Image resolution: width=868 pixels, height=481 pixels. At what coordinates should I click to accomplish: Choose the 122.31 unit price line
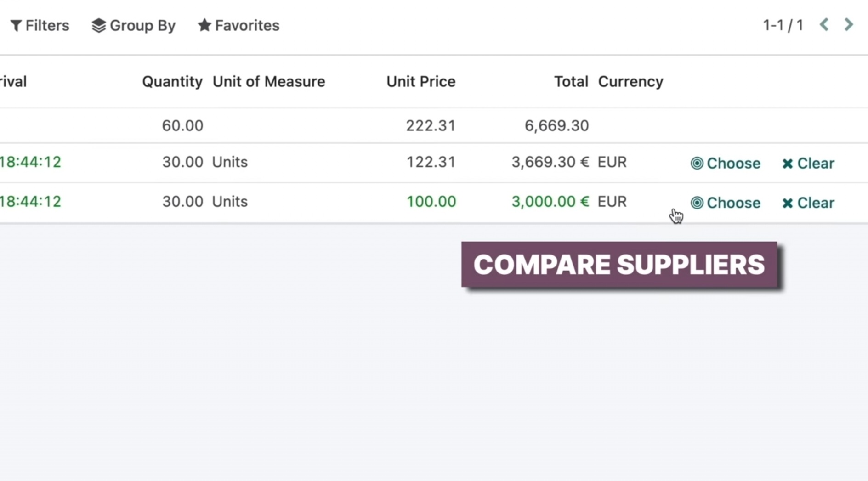(725, 163)
